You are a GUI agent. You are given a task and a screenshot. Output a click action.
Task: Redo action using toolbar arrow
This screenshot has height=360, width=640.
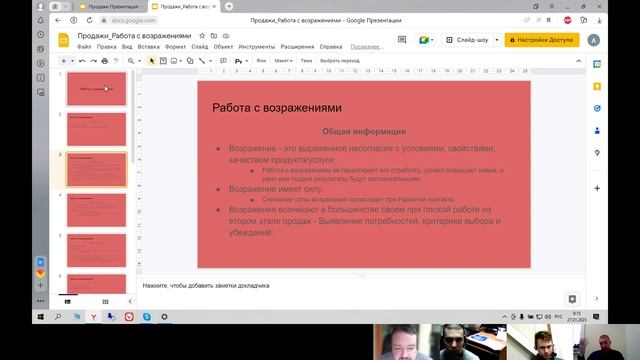coord(93,61)
